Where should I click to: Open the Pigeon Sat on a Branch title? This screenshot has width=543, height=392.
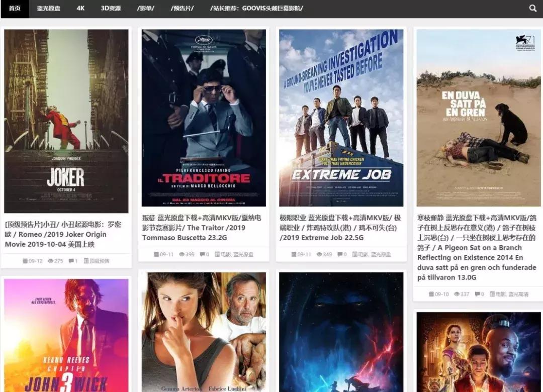pyautogui.click(x=477, y=248)
